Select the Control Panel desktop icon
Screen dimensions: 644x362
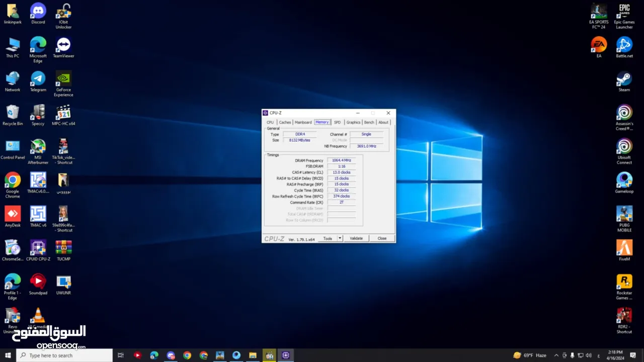[13, 149]
